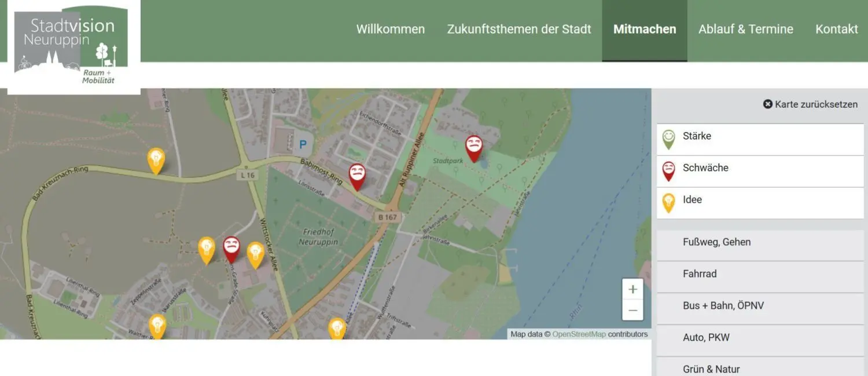Click the yellow marker at the bottom map edge
This screenshot has width=868, height=376.
point(337,327)
